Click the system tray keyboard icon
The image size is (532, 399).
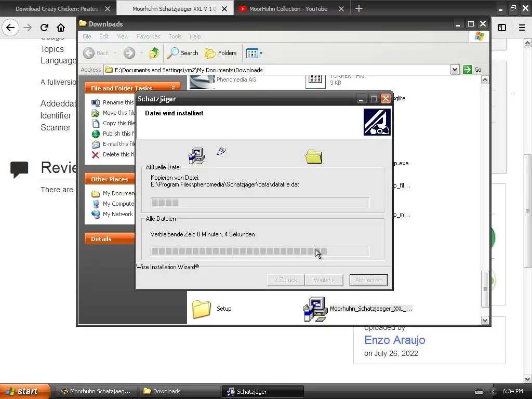(x=479, y=392)
